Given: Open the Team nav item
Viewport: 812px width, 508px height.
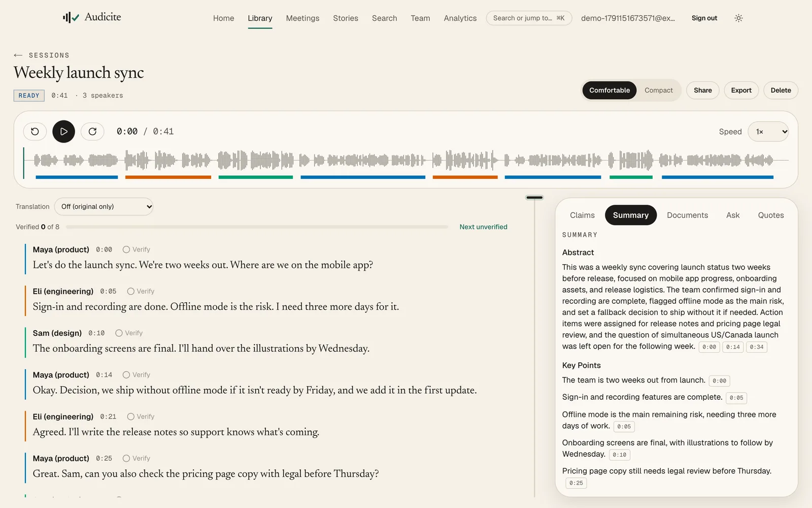Looking at the screenshot, I should point(420,18).
